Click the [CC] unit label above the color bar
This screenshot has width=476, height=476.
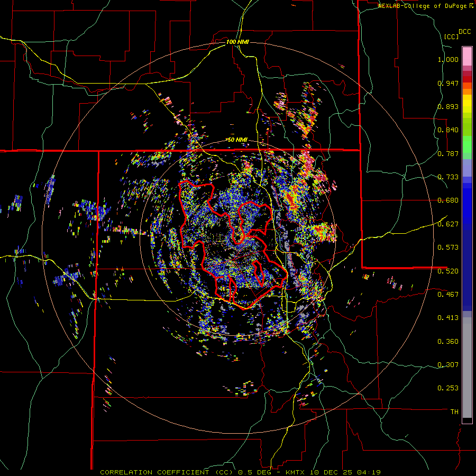(x=452, y=36)
